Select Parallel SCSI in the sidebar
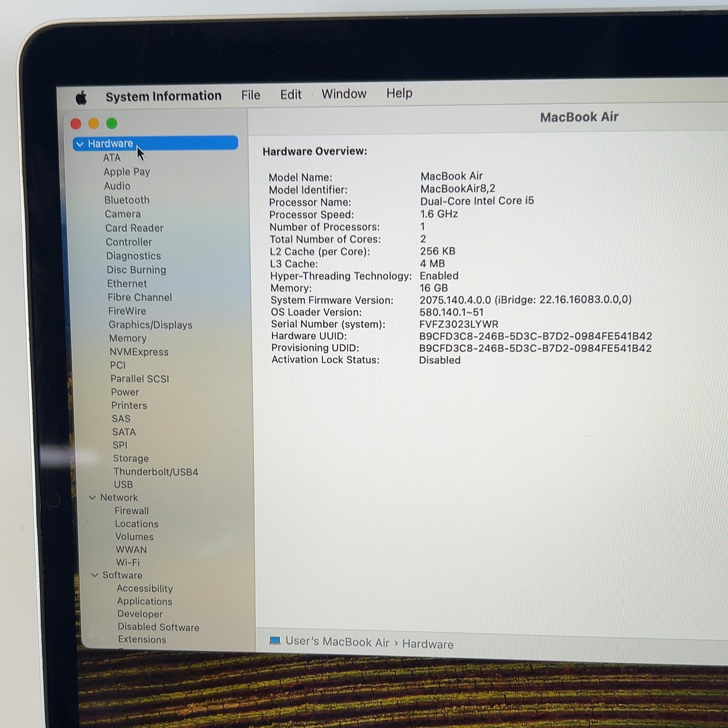This screenshot has height=728, width=728. pyautogui.click(x=140, y=379)
